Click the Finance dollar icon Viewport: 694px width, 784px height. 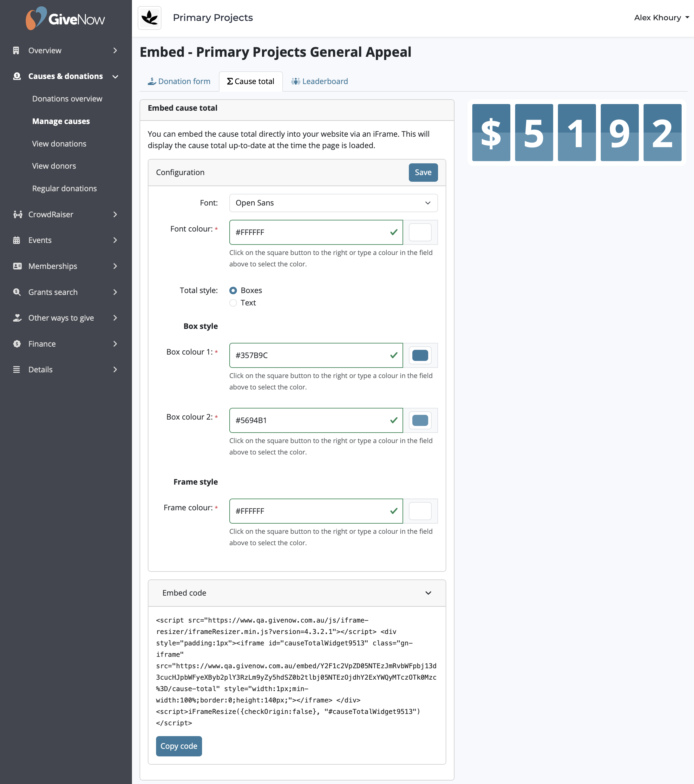(x=17, y=344)
